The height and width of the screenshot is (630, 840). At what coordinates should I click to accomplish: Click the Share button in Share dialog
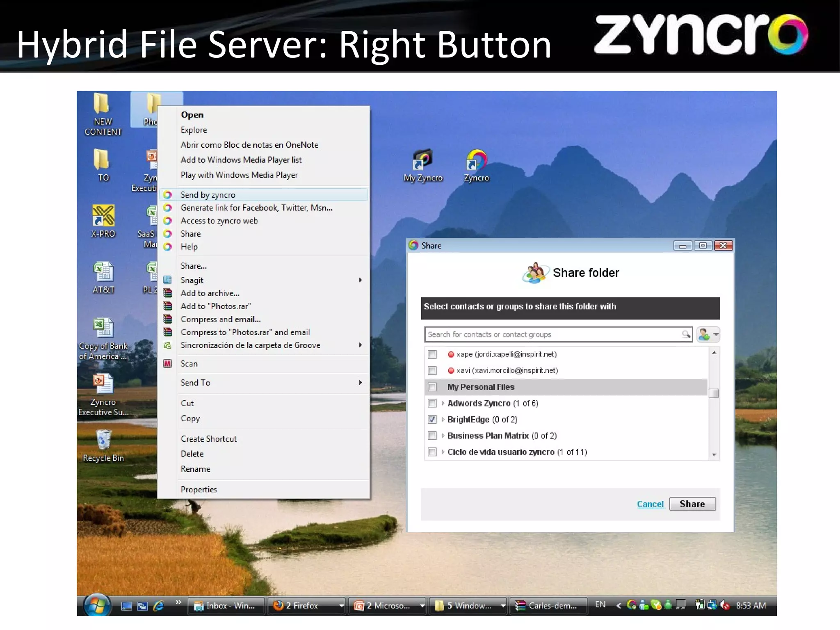click(x=692, y=504)
